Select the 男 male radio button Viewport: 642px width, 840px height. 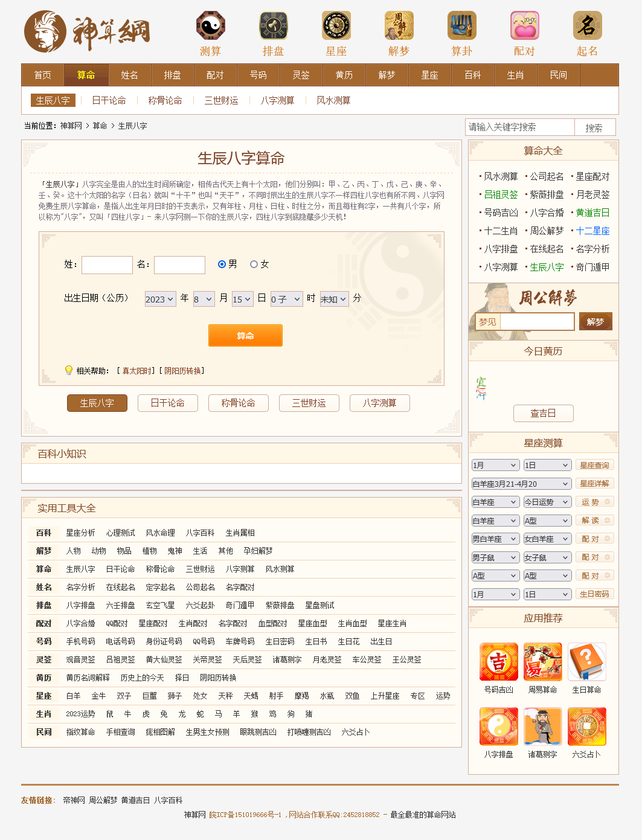(220, 264)
